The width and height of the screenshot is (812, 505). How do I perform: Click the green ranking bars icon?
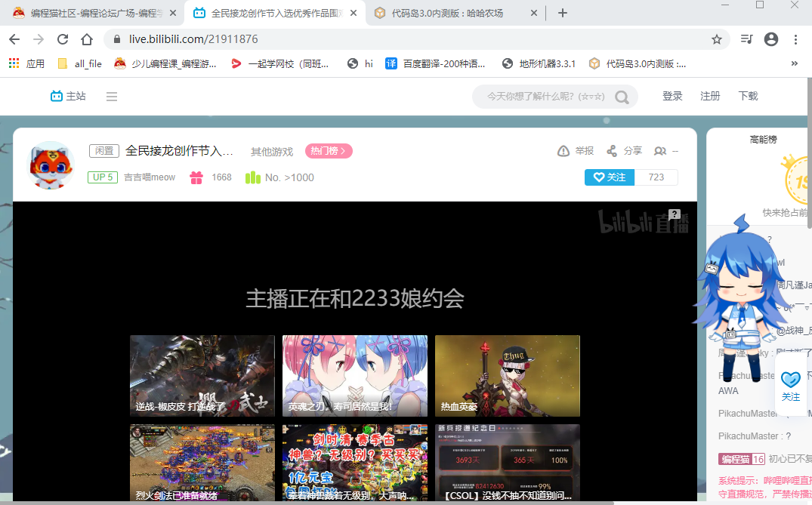[253, 177]
